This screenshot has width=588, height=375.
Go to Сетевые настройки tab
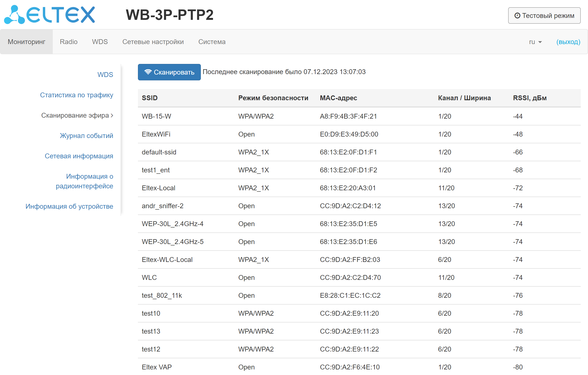click(x=153, y=42)
